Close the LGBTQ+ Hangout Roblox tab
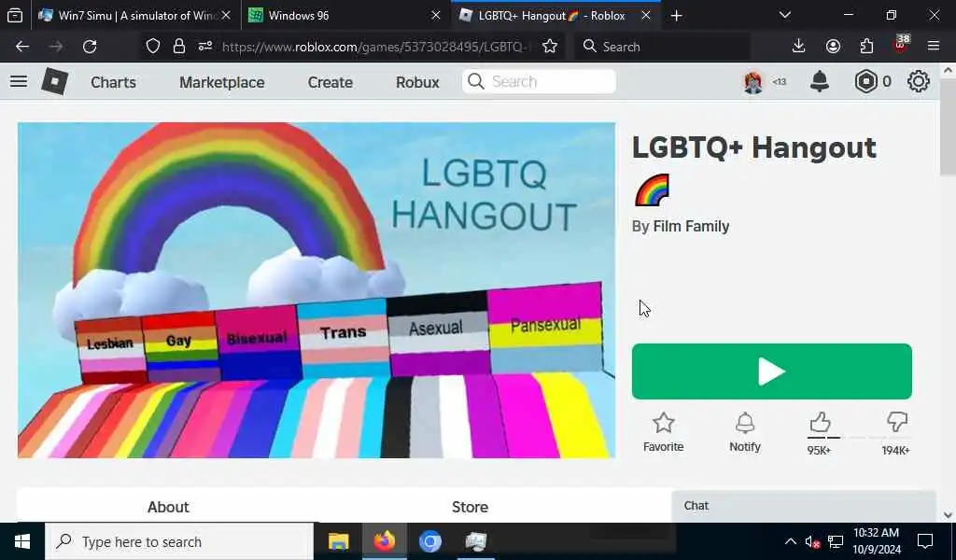956x560 pixels. click(646, 15)
